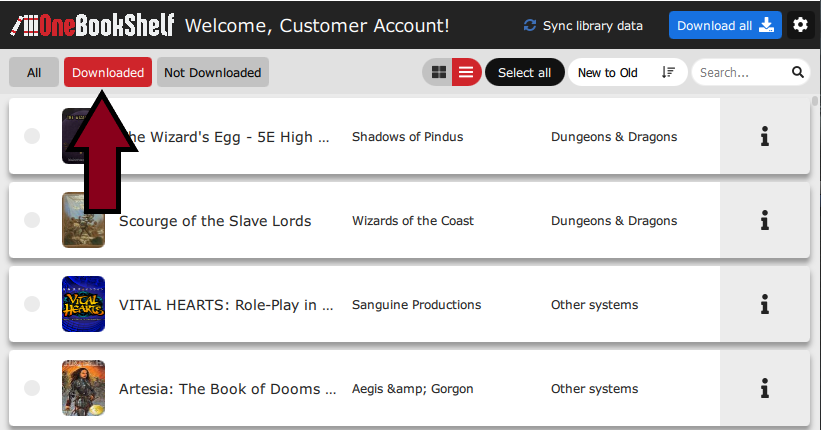Select Scourge of the Slave Lords checkbox

(x=32, y=220)
